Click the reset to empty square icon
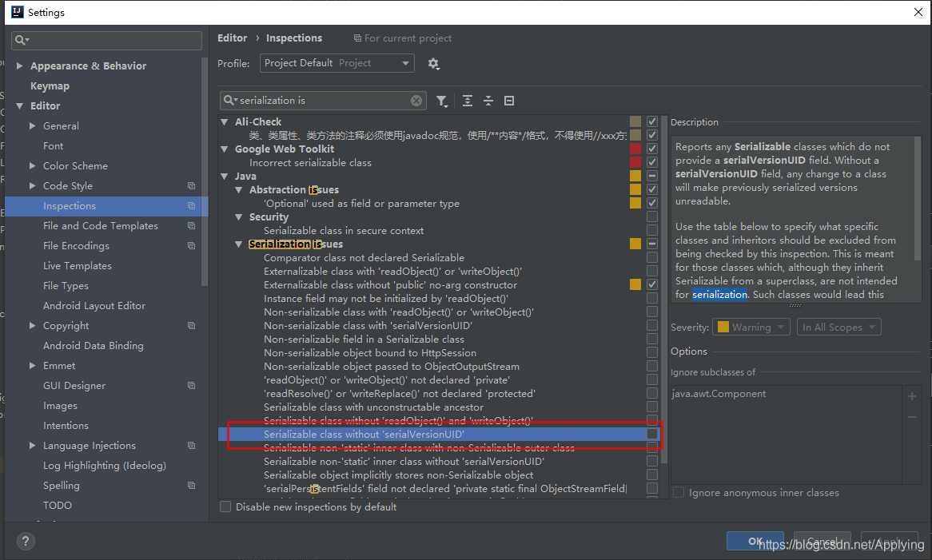The width and height of the screenshot is (932, 560). coord(509,101)
